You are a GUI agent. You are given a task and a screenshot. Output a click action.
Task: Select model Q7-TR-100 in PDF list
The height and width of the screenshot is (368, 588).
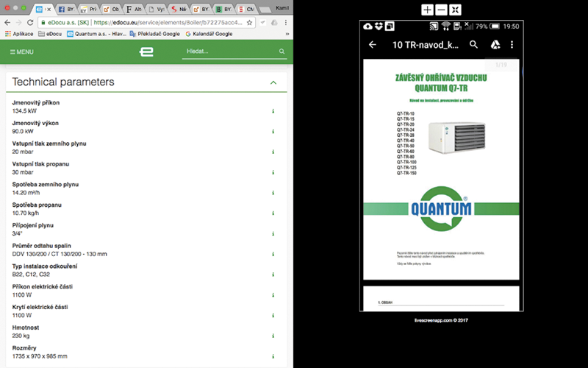coord(406,162)
